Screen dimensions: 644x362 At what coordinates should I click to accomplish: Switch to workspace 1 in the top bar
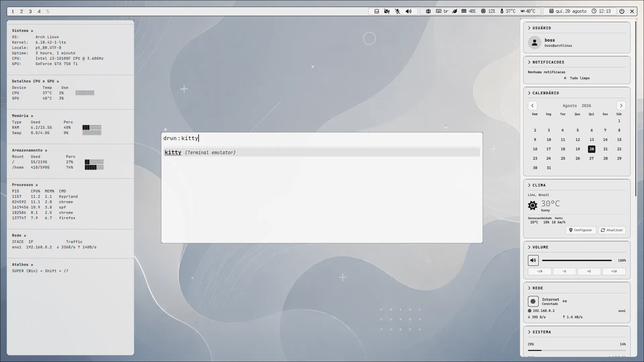click(x=13, y=11)
